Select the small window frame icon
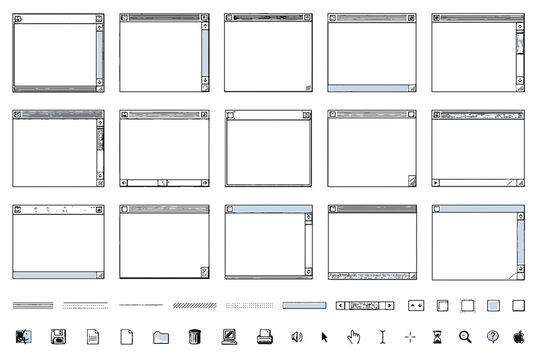Viewport: 540px width, 360px height. tap(442, 306)
